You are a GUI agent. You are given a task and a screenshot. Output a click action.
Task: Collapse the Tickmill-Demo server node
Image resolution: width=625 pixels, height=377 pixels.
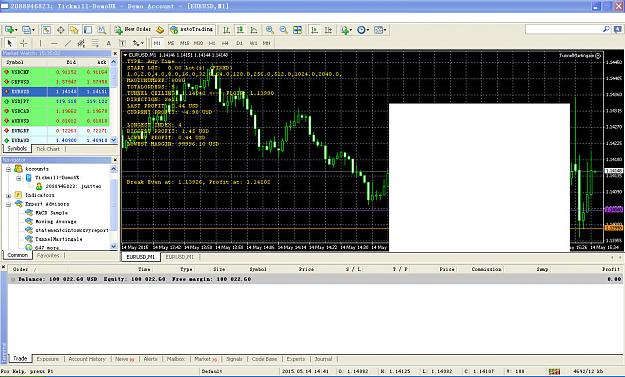tap(19, 178)
